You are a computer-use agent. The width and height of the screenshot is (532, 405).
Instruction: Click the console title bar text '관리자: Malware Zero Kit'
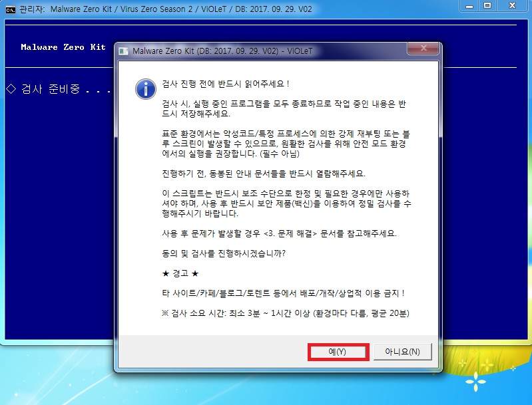point(66,9)
